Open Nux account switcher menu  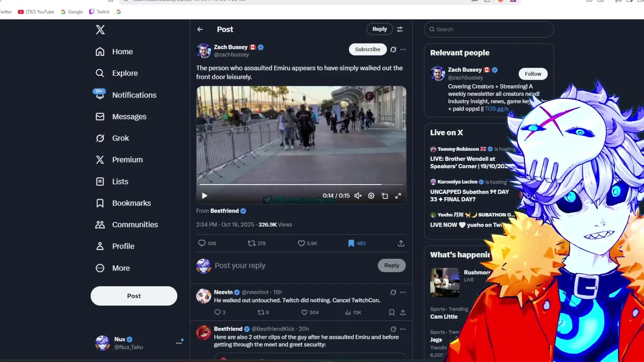[x=138, y=343]
